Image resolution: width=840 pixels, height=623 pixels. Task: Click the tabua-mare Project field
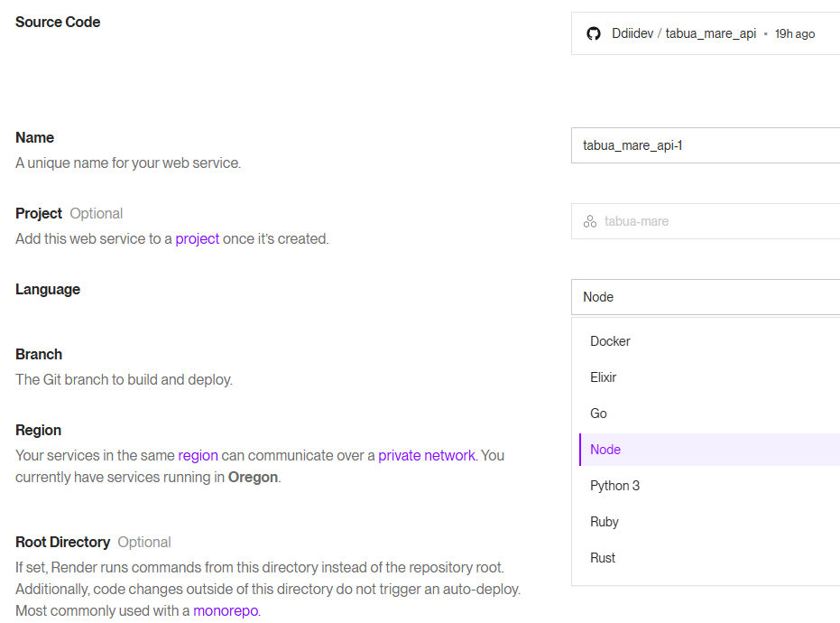click(x=704, y=221)
